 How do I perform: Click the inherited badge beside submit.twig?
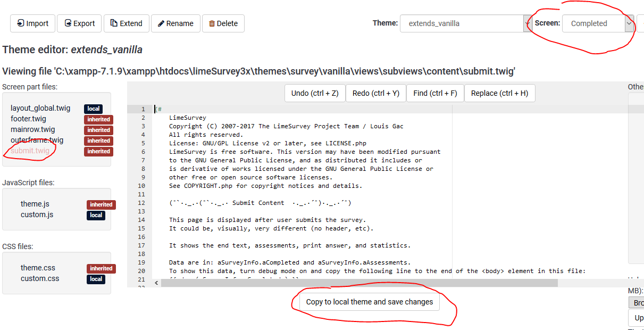(x=98, y=151)
